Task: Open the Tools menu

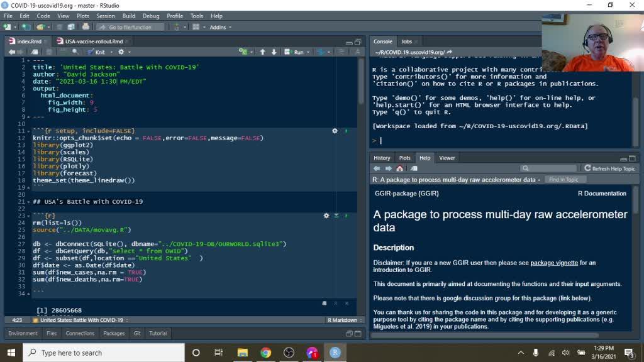Action: [197, 16]
